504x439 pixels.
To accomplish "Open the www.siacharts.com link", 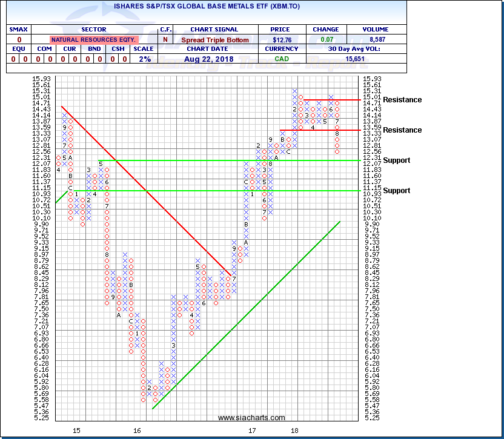I will coord(251,418).
